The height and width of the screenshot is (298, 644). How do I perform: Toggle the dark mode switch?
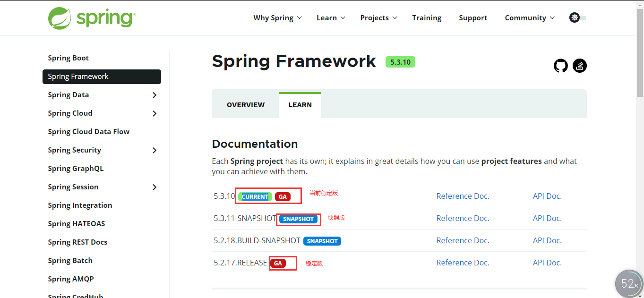click(578, 17)
